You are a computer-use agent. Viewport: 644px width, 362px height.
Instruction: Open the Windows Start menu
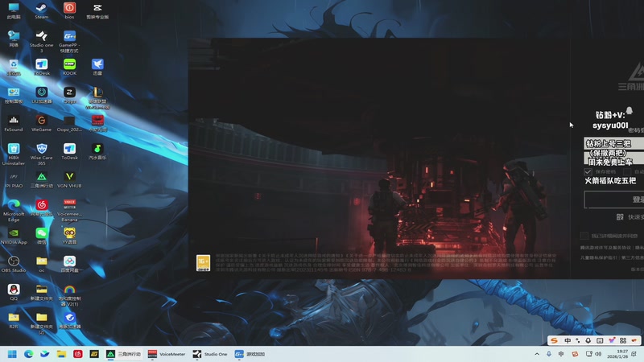[12, 354]
